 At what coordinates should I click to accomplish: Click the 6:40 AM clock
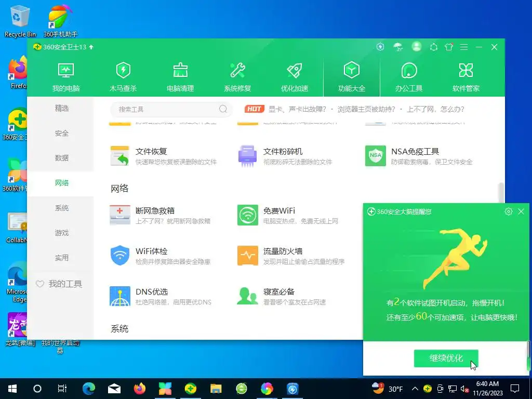tap(487, 384)
